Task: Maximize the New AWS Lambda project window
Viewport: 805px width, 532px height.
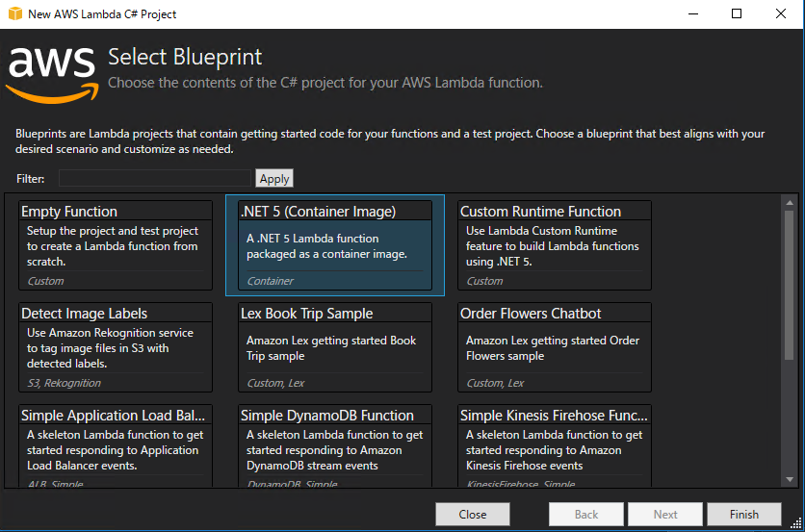Action: tap(737, 14)
